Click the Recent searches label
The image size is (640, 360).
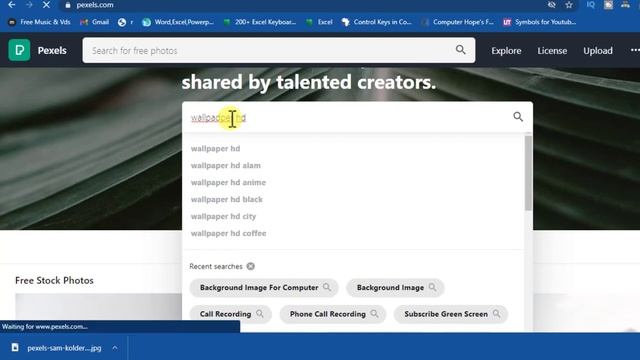pyautogui.click(x=216, y=266)
